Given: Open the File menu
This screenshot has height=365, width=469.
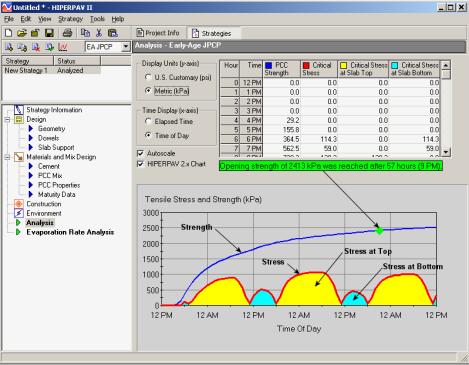Looking at the screenshot, I should click(x=9, y=19).
